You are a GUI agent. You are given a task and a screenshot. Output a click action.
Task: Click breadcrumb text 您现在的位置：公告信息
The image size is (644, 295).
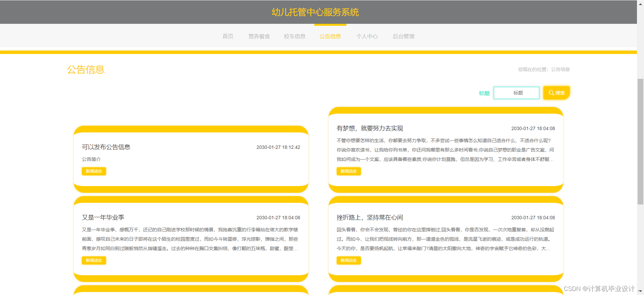tap(544, 69)
